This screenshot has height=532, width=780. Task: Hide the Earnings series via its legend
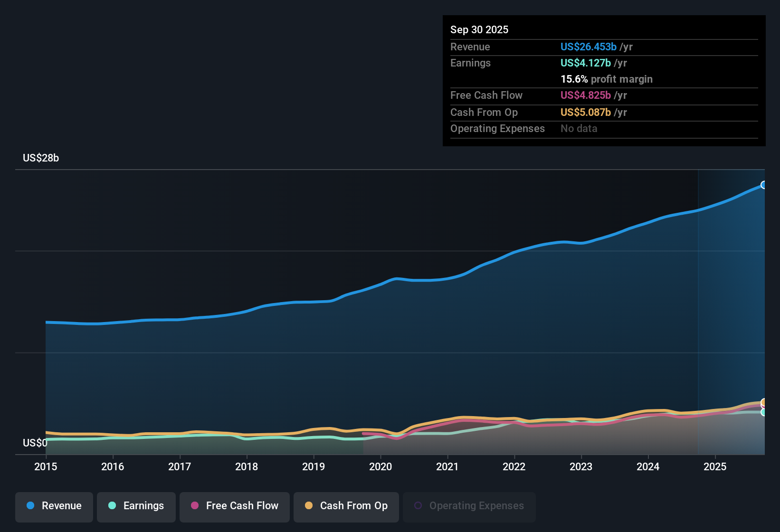pos(136,506)
